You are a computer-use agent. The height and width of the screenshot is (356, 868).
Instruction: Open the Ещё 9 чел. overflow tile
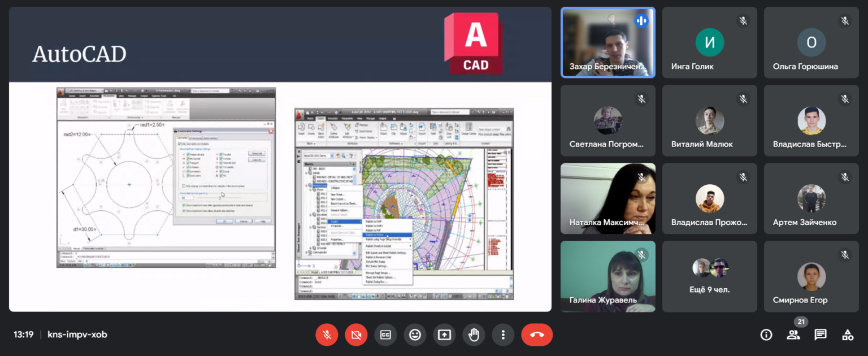pyautogui.click(x=710, y=276)
